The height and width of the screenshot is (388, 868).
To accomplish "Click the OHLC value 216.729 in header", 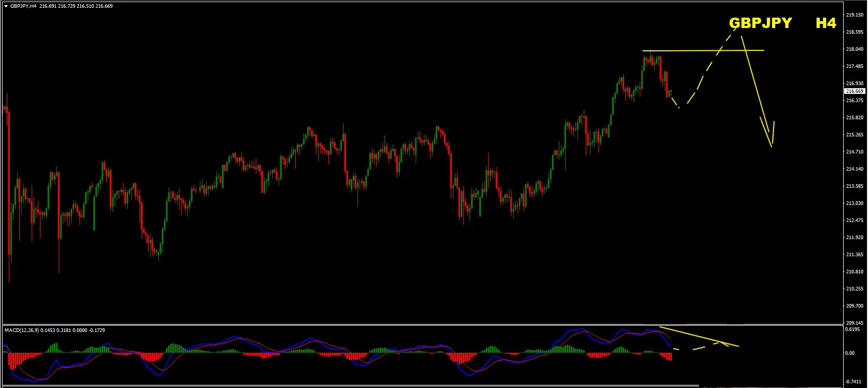I will (67, 6).
